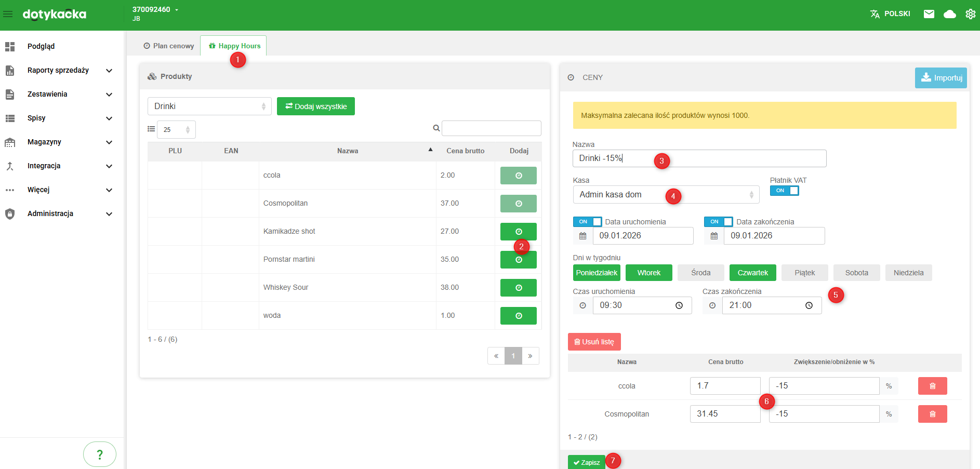Viewport: 980px width, 469px height.
Task: Click the Dodaj wszystkie button
Action: [x=315, y=106]
